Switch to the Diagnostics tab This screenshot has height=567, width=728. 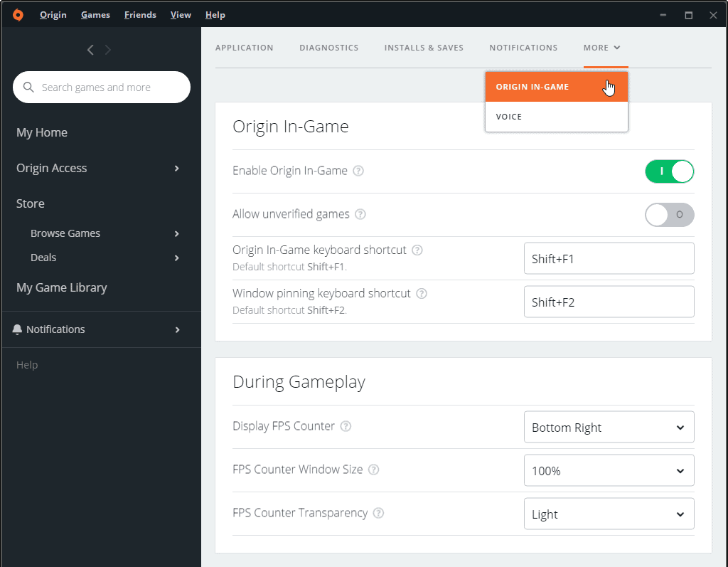328,48
